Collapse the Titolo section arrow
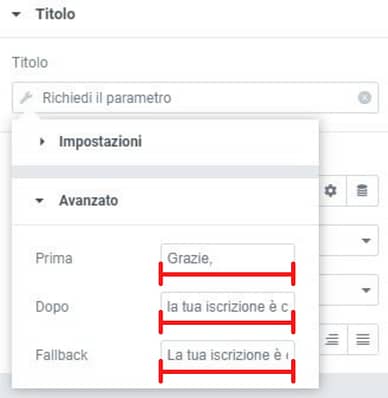Viewport: 388px width, 398px height. [16, 14]
